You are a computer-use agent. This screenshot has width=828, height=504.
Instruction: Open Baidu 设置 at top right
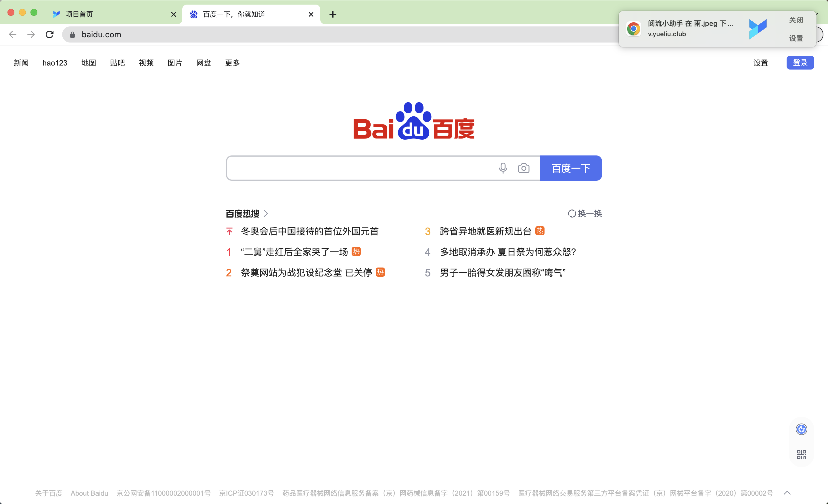[x=760, y=63]
